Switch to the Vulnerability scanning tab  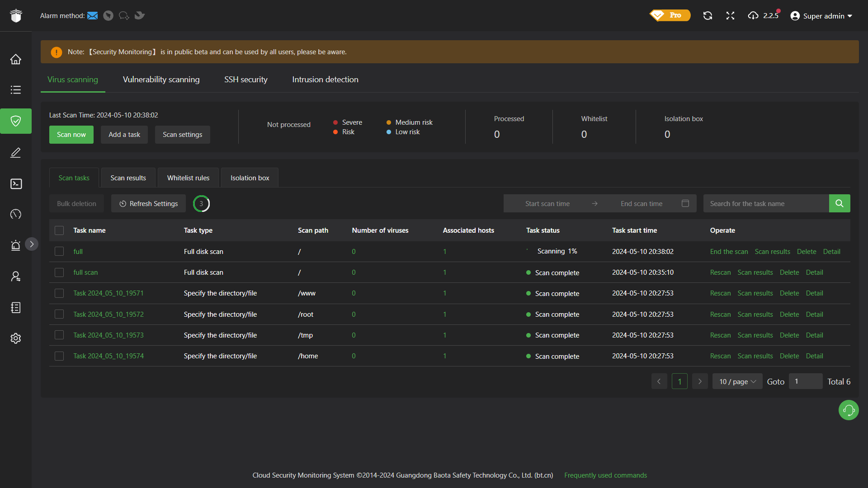tap(161, 80)
